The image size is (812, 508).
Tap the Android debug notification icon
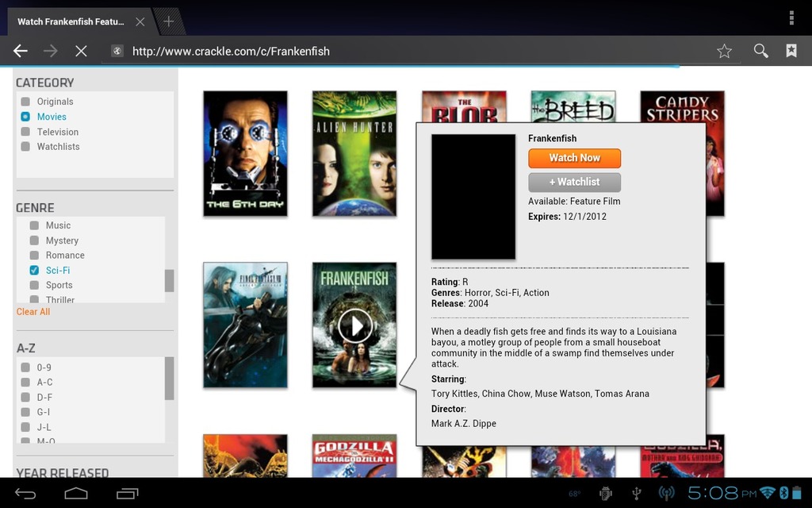point(605,494)
